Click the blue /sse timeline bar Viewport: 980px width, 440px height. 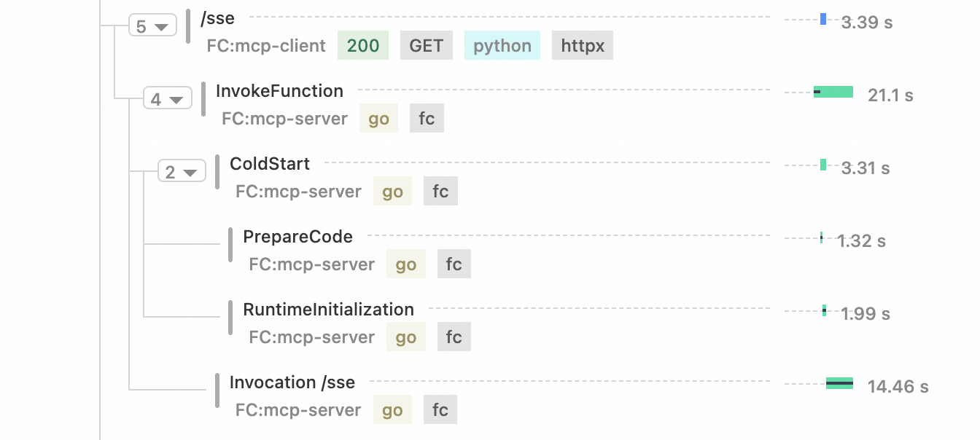tap(823, 19)
